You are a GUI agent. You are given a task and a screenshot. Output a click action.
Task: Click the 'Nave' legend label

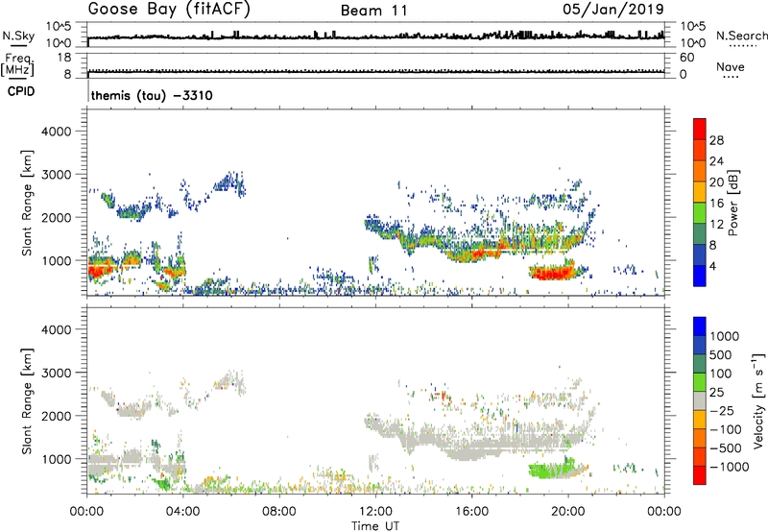click(x=731, y=67)
